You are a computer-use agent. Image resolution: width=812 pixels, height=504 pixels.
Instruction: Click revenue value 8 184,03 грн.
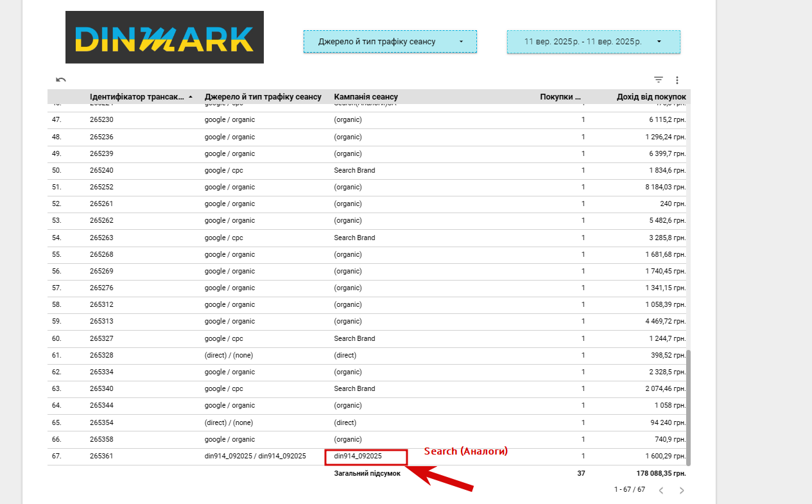[x=665, y=187]
